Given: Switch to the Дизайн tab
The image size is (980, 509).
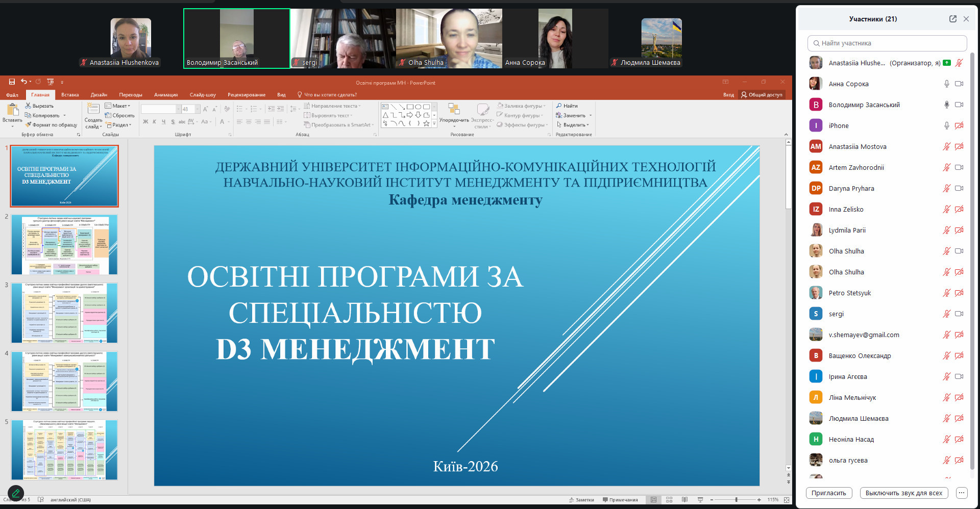Looking at the screenshot, I should 99,95.
